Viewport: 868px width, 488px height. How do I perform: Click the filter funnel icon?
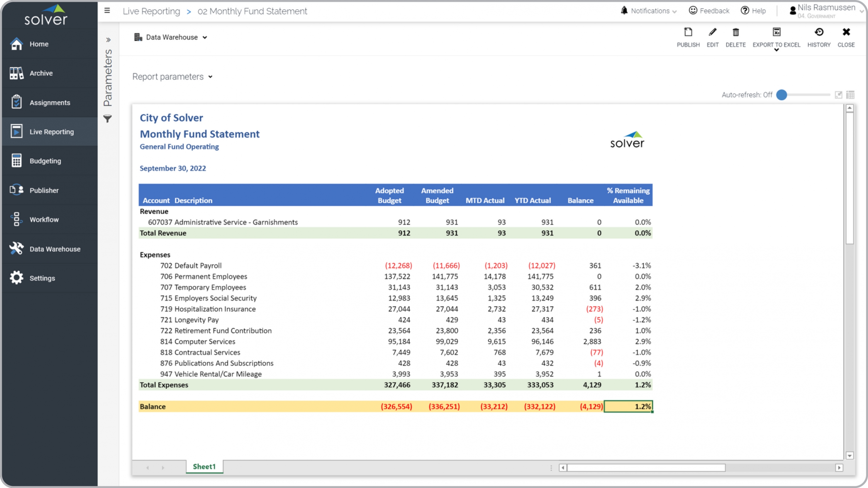point(107,119)
